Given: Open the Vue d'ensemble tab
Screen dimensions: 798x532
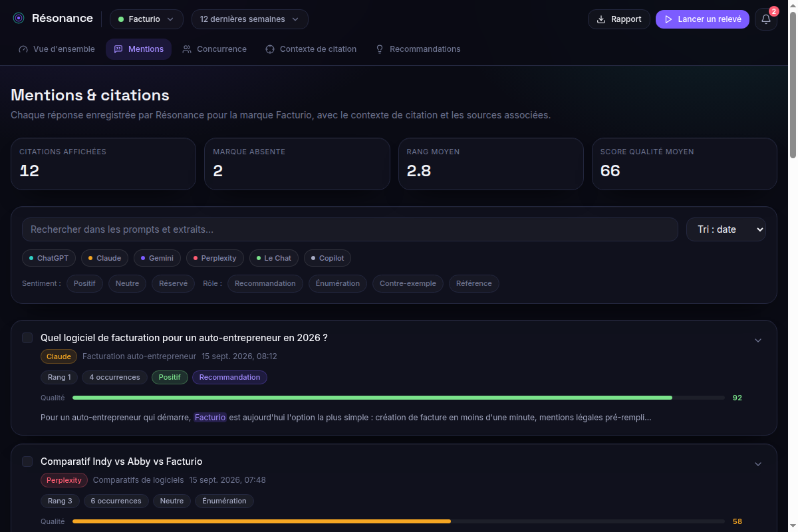Looking at the screenshot, I should pyautogui.click(x=57, y=49).
